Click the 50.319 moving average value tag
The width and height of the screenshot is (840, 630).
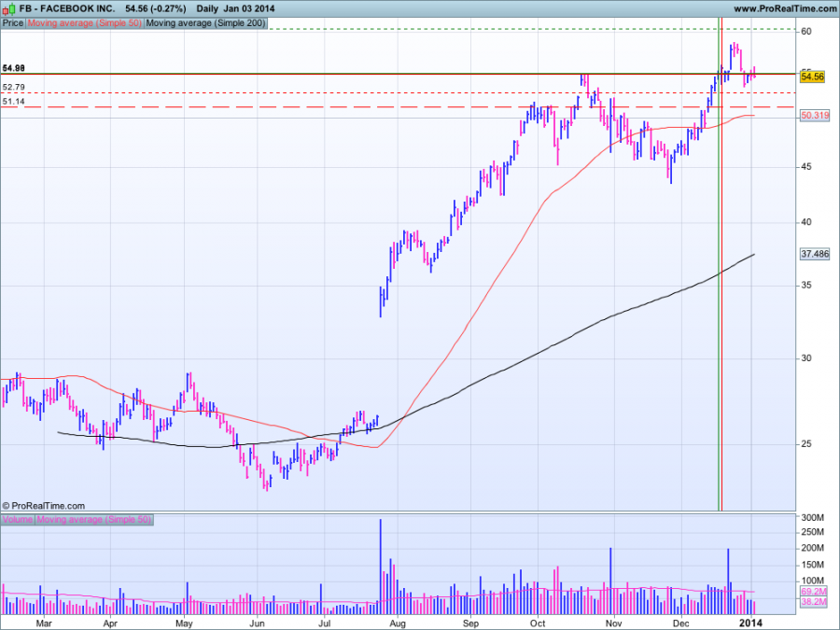point(815,115)
